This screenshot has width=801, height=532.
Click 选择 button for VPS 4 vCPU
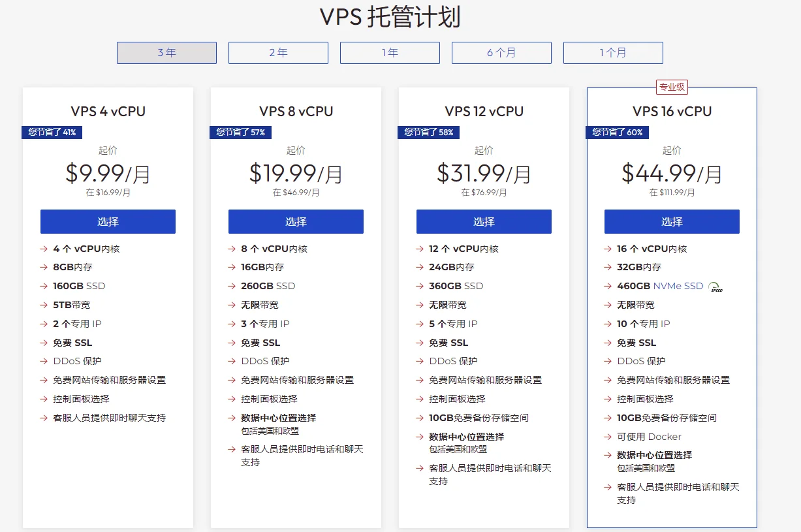point(108,221)
